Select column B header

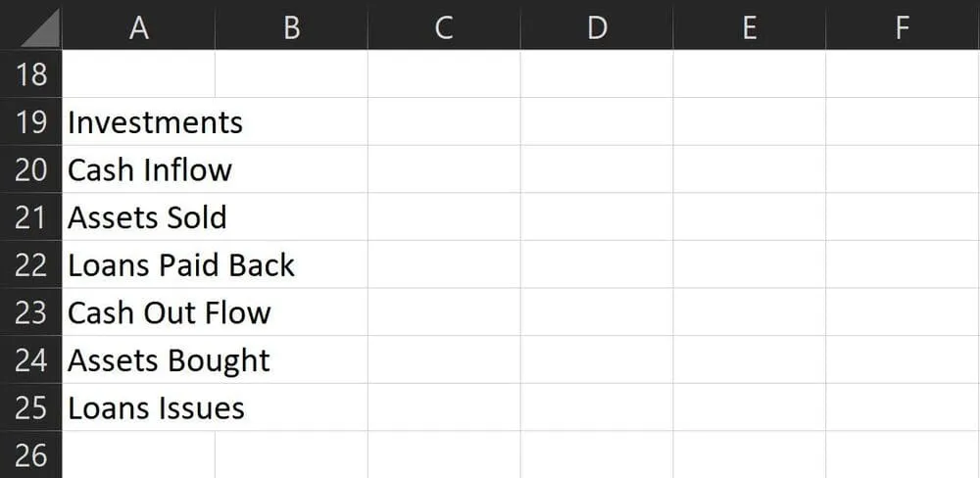click(291, 27)
